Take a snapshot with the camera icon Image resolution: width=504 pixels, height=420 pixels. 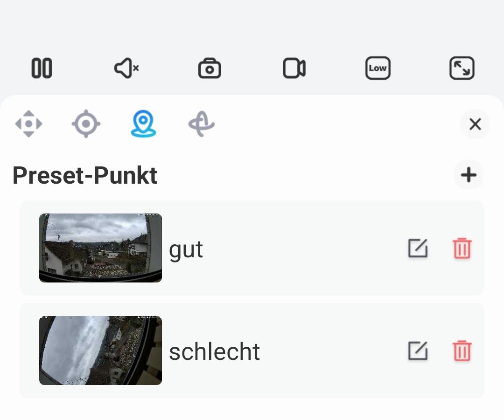point(210,68)
